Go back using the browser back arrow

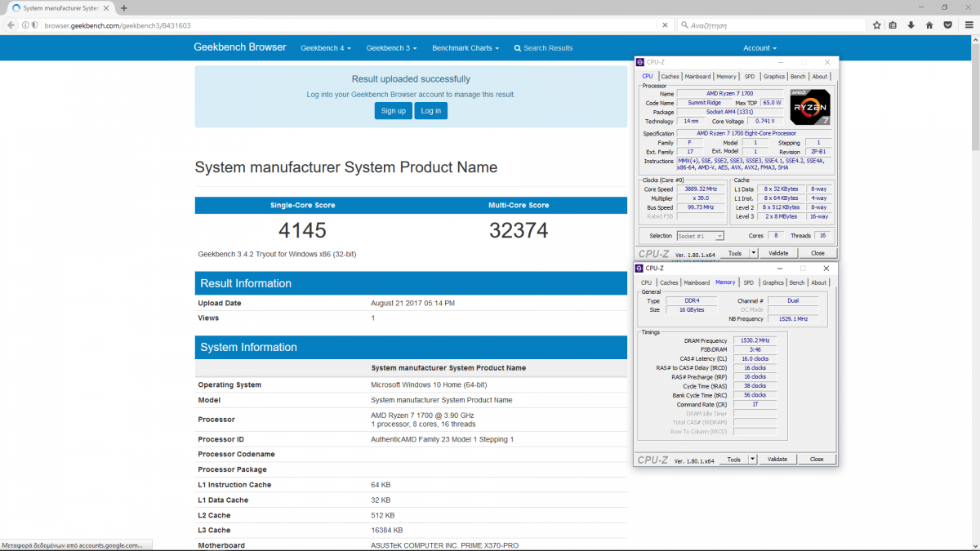point(11,25)
